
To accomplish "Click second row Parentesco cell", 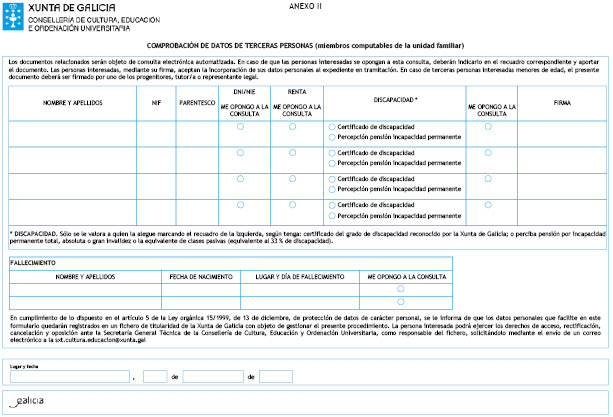I will tap(195, 158).
